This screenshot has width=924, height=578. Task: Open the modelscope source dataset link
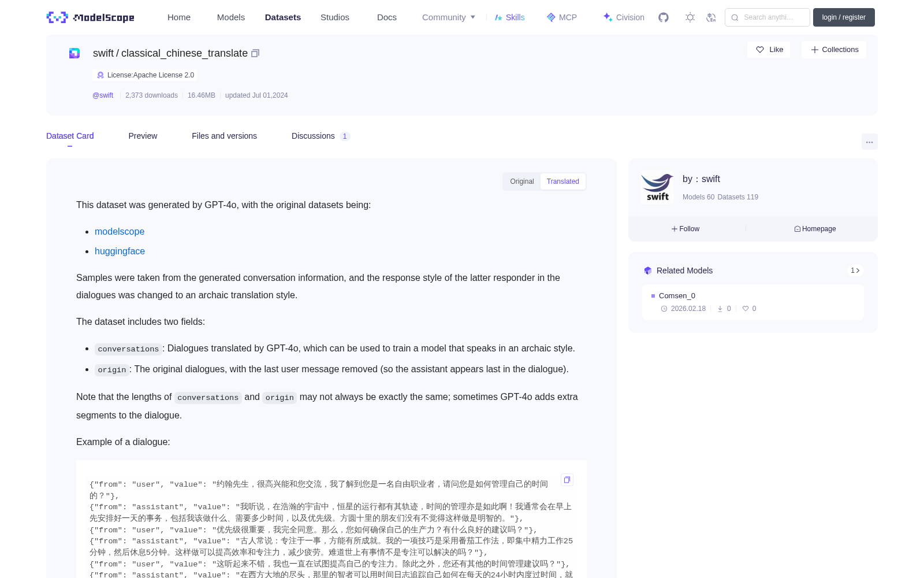click(x=120, y=231)
